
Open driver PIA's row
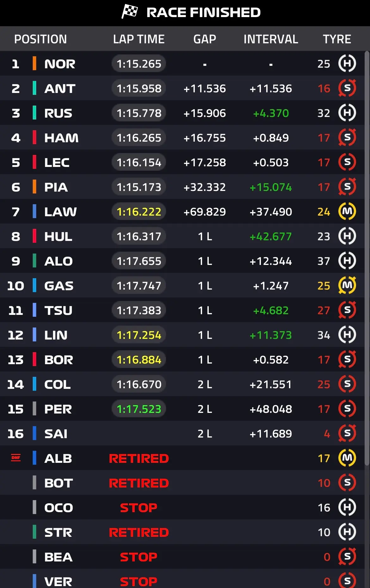pos(182,187)
